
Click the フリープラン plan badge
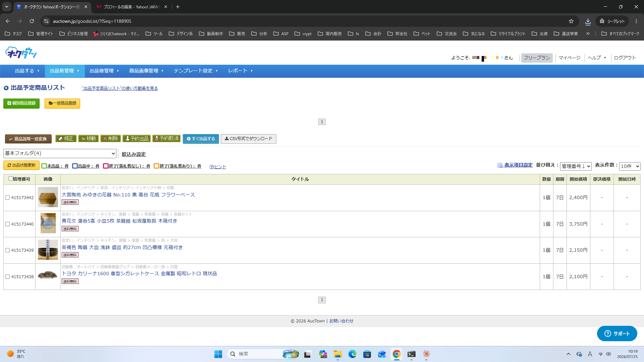click(537, 58)
